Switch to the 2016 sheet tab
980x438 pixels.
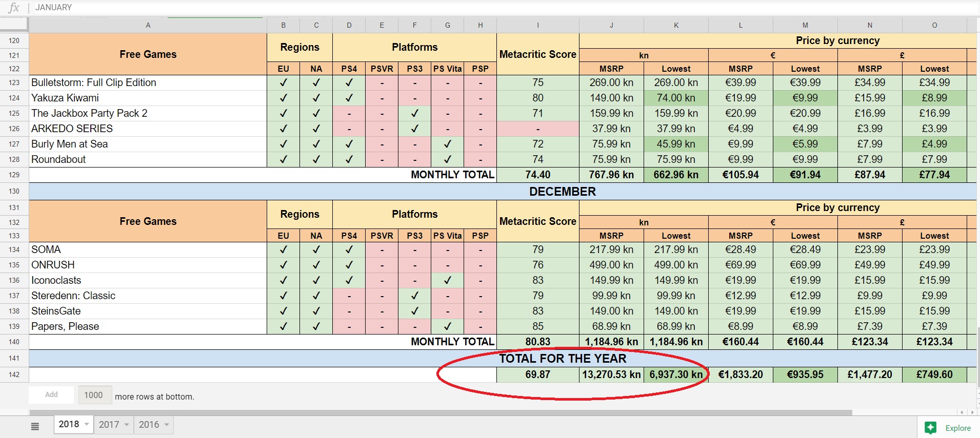149,425
